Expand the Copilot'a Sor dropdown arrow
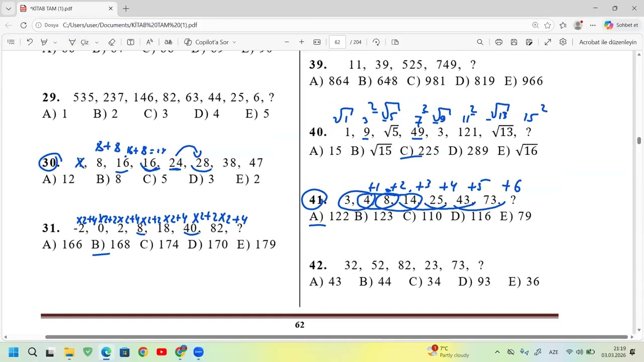This screenshot has width=644, height=362. click(x=234, y=42)
